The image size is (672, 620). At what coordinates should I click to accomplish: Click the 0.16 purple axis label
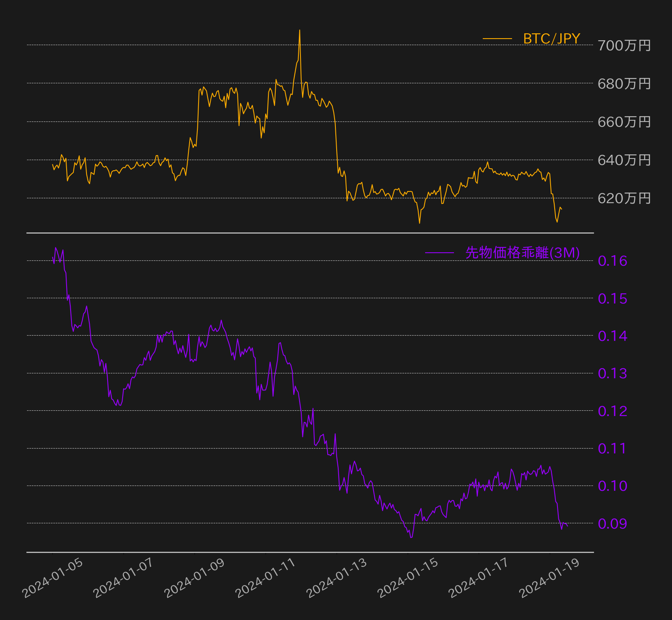612,261
